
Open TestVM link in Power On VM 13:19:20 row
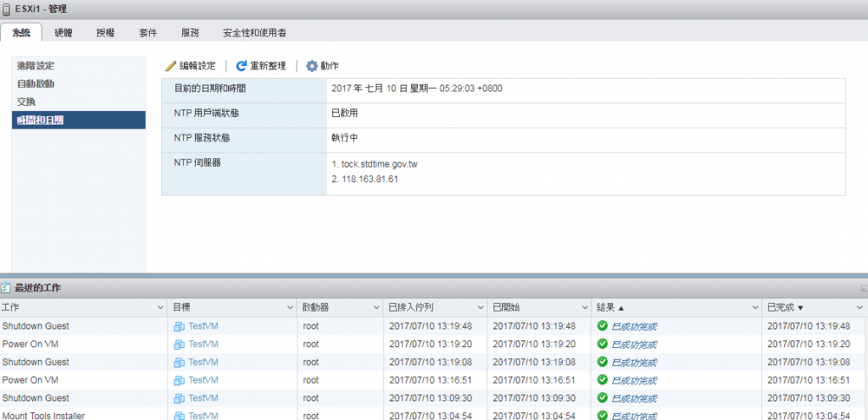203,344
